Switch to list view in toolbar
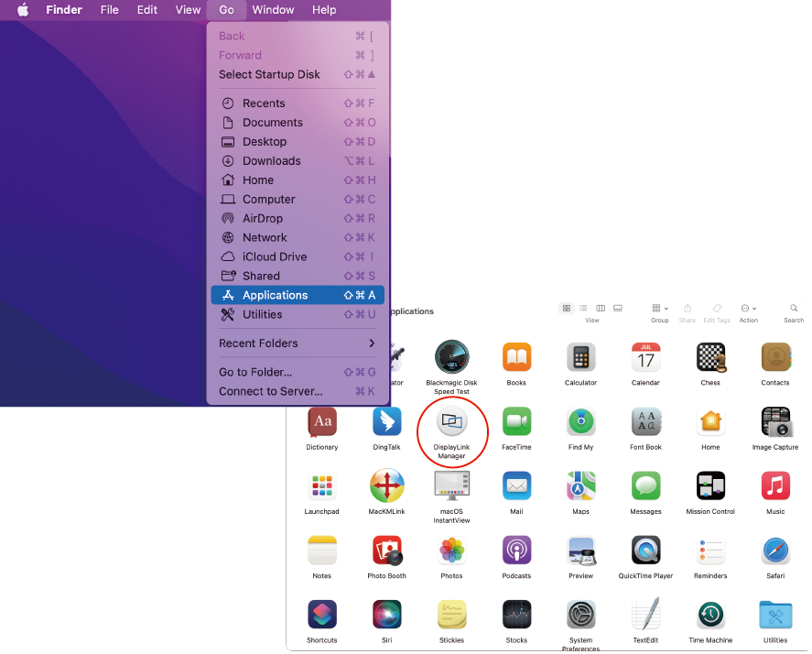The image size is (812, 654). coord(583,309)
